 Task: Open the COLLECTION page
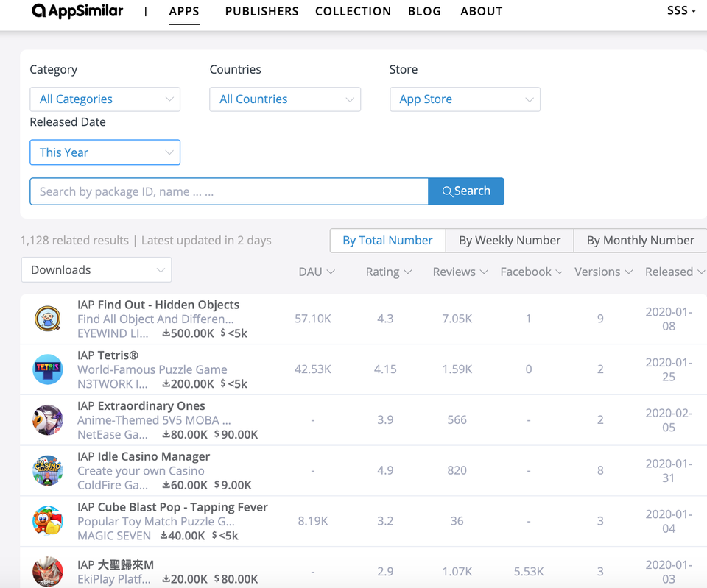tap(353, 11)
